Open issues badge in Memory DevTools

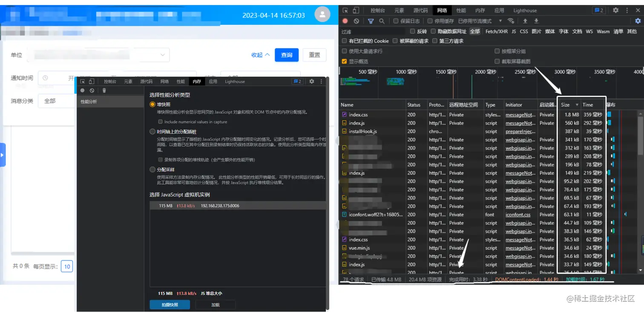point(297,81)
